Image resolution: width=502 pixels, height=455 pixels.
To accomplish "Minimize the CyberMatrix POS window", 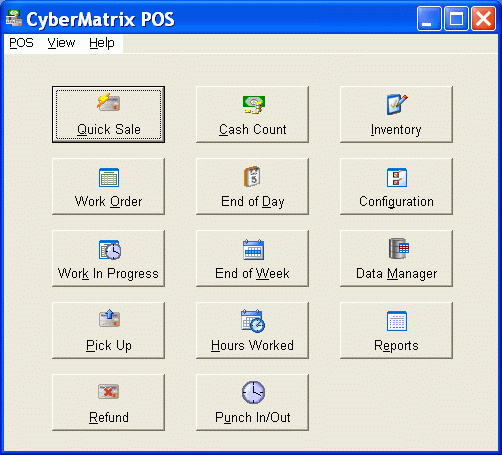I will pyautogui.click(x=429, y=19).
